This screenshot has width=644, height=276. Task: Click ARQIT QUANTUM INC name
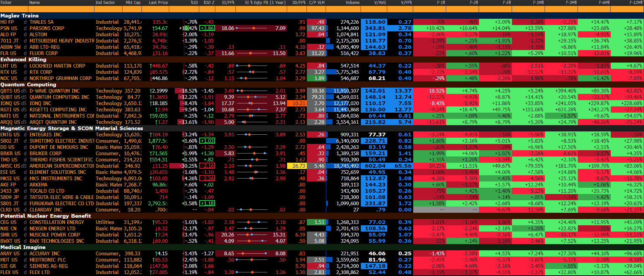pyautogui.click(x=53, y=122)
